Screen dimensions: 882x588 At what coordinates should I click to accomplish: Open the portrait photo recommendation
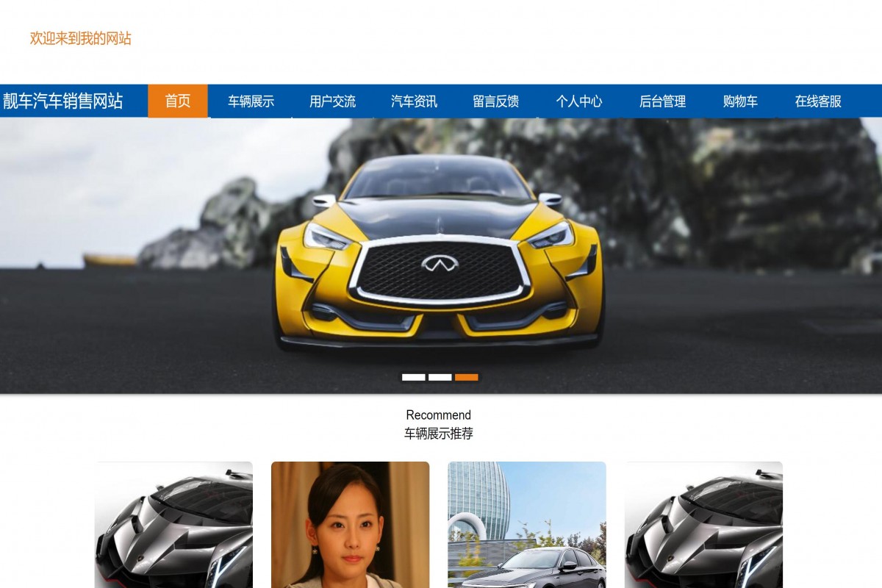[x=350, y=524]
